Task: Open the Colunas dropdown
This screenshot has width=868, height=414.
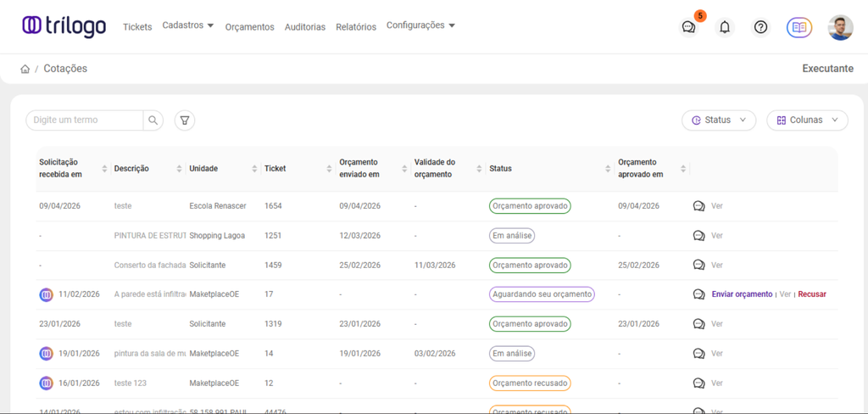Action: pos(807,120)
